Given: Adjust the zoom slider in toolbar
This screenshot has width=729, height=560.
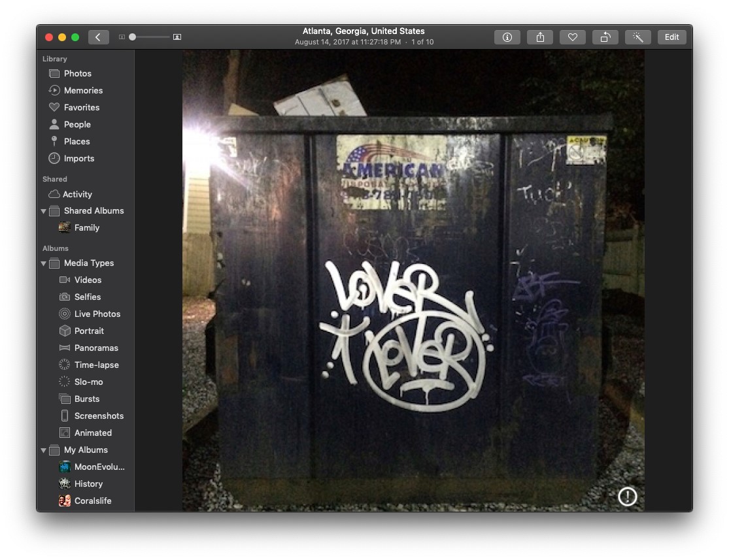Looking at the screenshot, I should 133,37.
